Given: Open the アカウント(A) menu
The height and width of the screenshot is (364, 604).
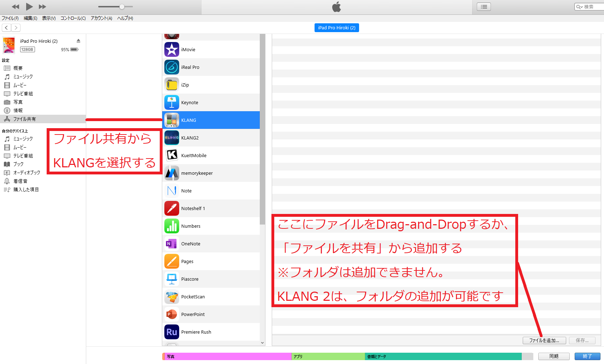Looking at the screenshot, I should tap(101, 18).
